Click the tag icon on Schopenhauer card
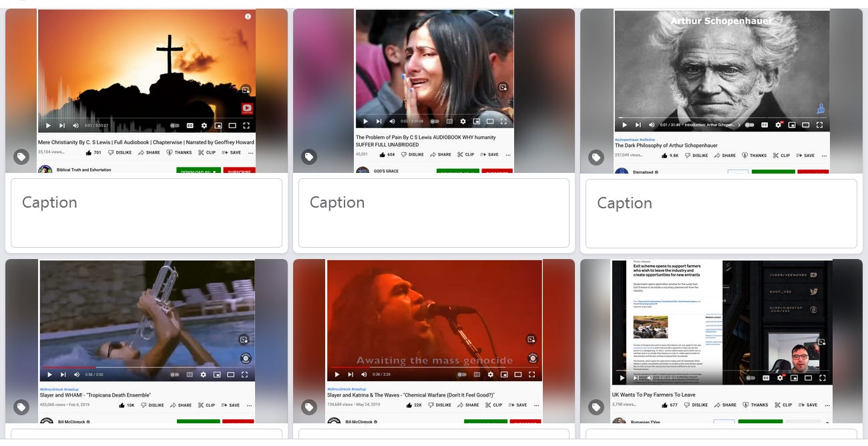Screen dimensions: 868x446 pyautogui.click(x=596, y=158)
